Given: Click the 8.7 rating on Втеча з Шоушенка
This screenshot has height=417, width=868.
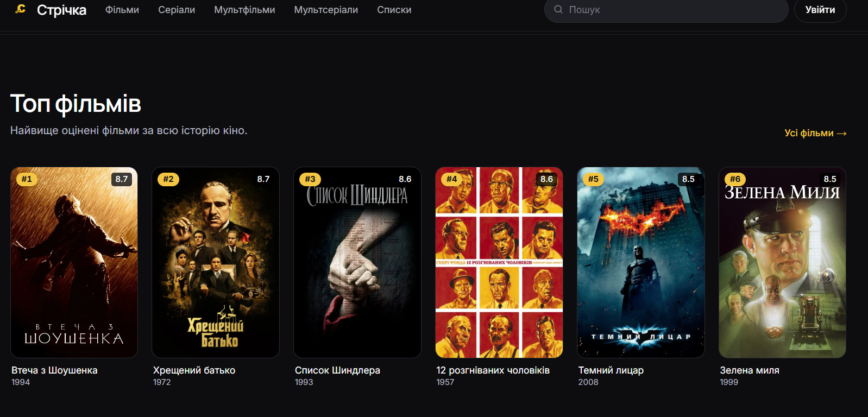Looking at the screenshot, I should click(122, 179).
